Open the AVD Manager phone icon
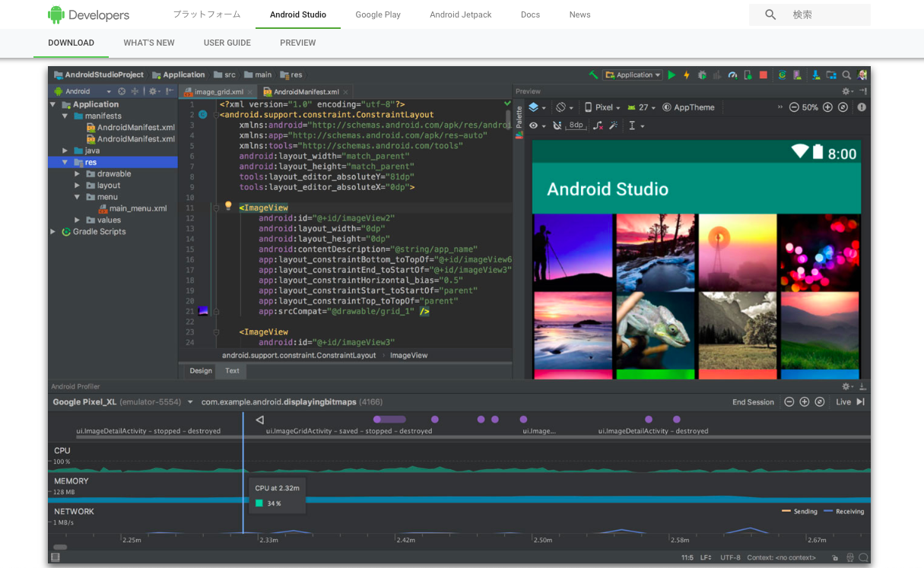924x568 pixels. coord(797,75)
